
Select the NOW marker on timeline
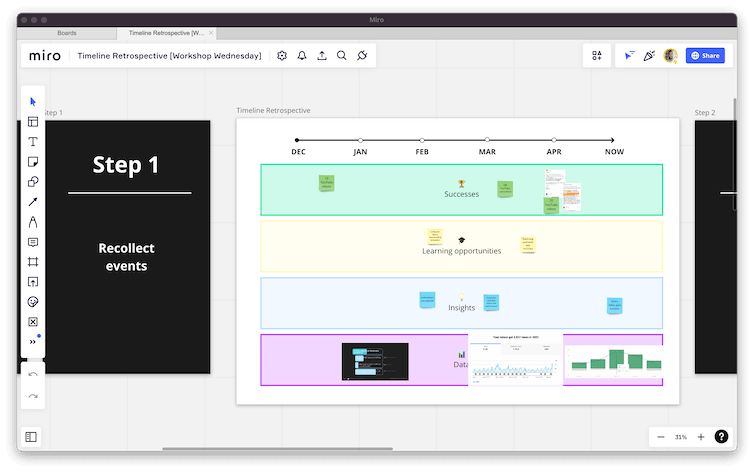614,152
